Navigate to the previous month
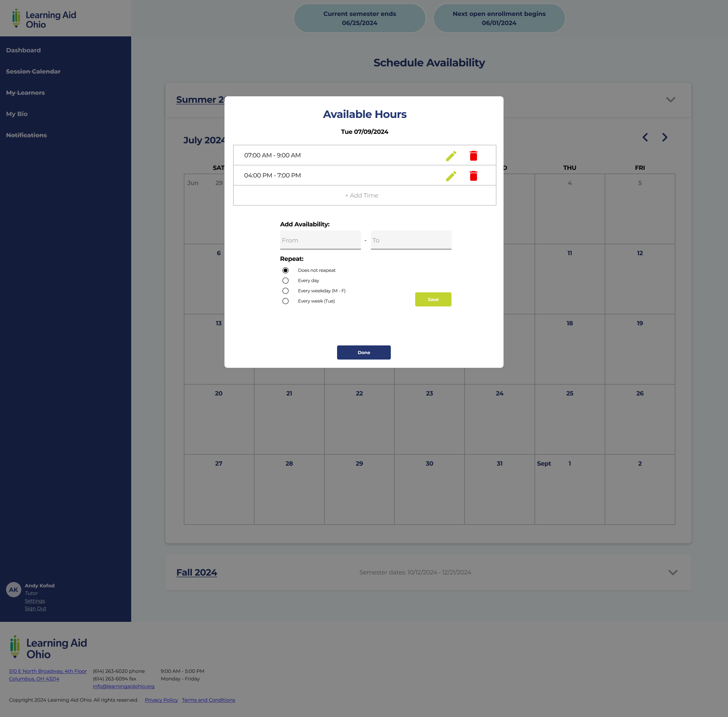This screenshot has width=728, height=717. [645, 137]
